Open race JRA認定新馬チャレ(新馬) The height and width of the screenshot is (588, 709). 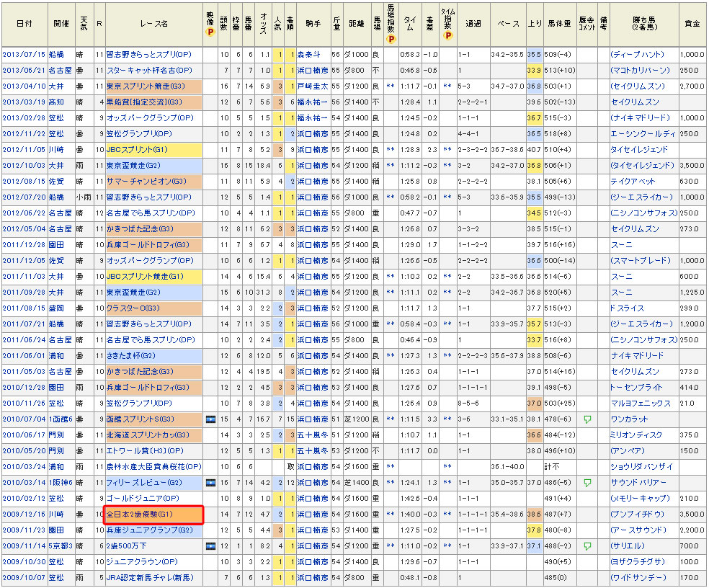pos(150,578)
